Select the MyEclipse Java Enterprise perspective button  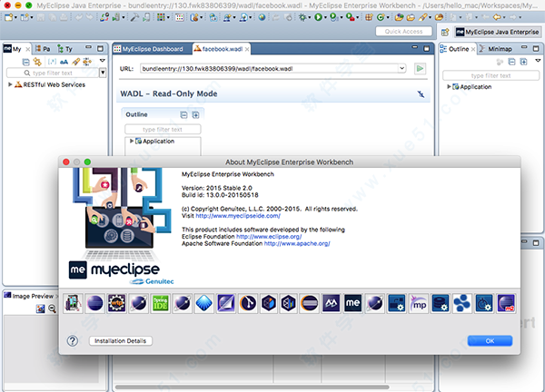(498, 32)
